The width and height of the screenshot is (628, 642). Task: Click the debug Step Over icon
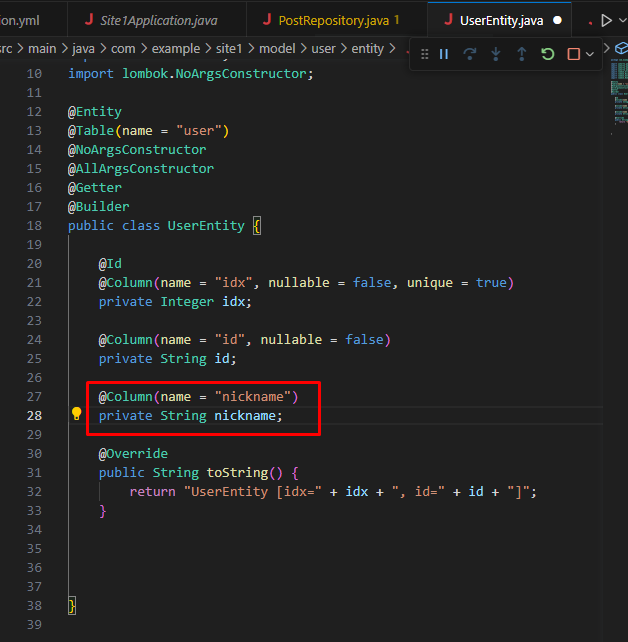click(470, 54)
